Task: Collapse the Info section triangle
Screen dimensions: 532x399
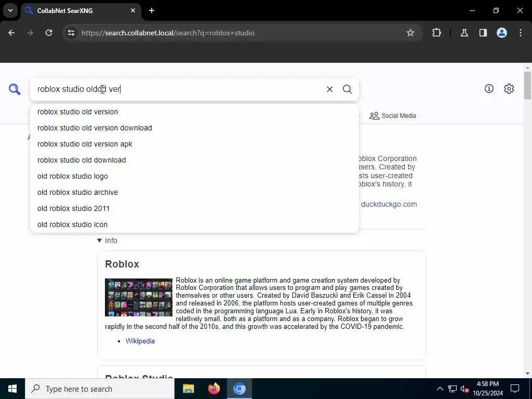Action: 99,241
